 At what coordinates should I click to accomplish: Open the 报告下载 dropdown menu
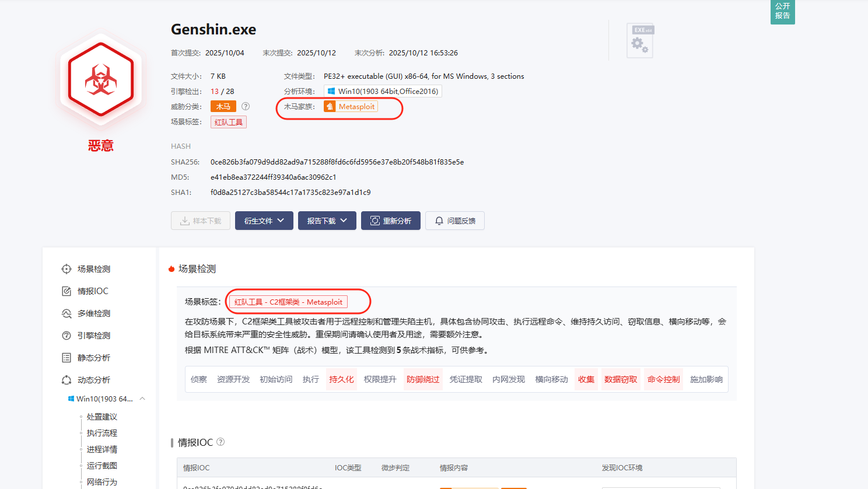pos(327,221)
